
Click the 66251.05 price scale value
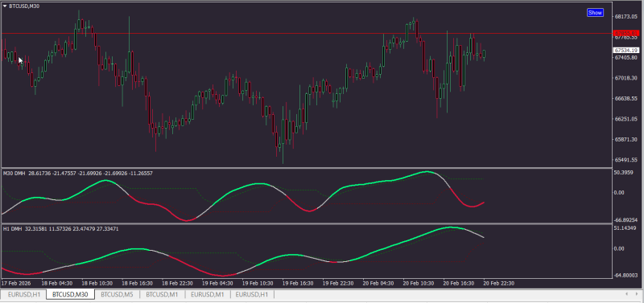click(626, 119)
